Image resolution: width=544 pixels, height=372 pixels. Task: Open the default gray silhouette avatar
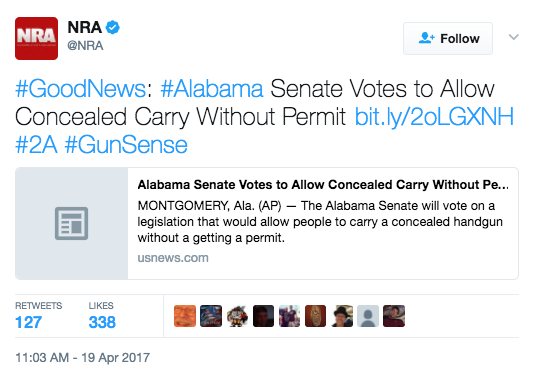(368, 316)
